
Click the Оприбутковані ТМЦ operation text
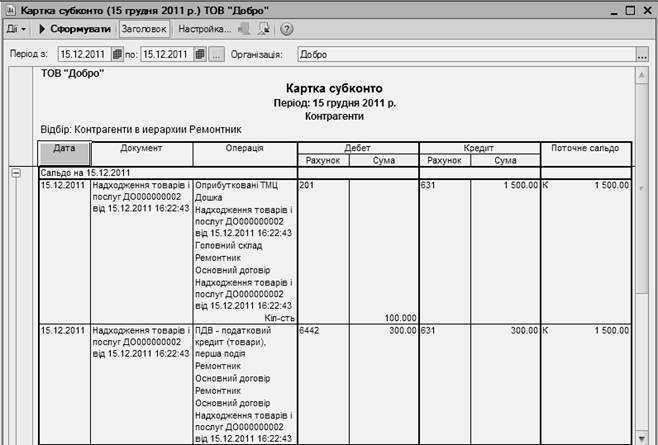tap(236, 185)
